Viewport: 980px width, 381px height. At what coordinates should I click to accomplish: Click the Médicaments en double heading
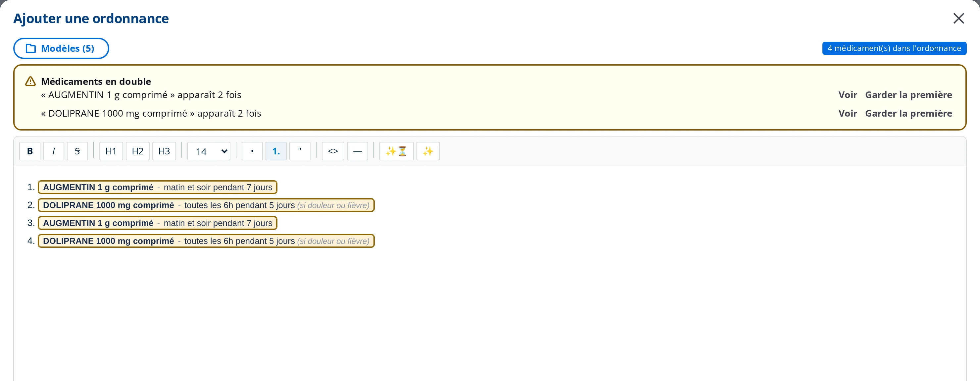(x=96, y=82)
